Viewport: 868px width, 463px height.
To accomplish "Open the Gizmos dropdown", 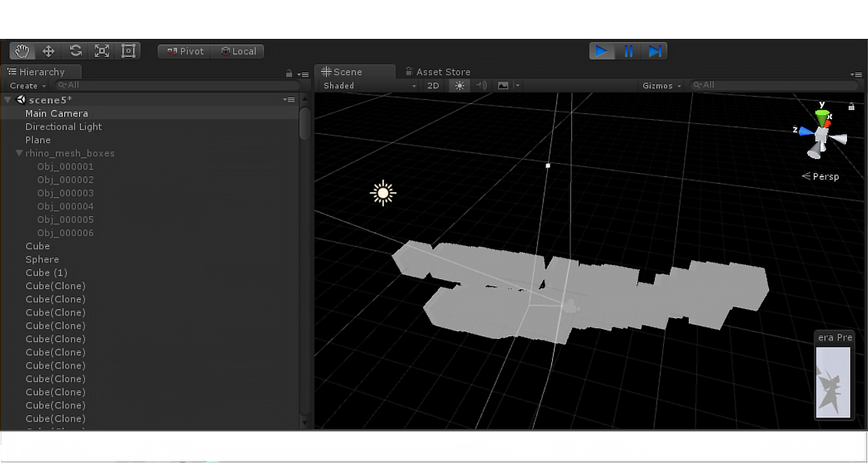I will (661, 86).
